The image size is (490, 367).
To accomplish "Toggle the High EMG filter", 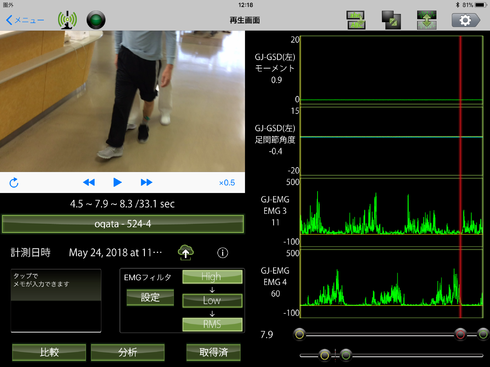I will pyautogui.click(x=212, y=277).
